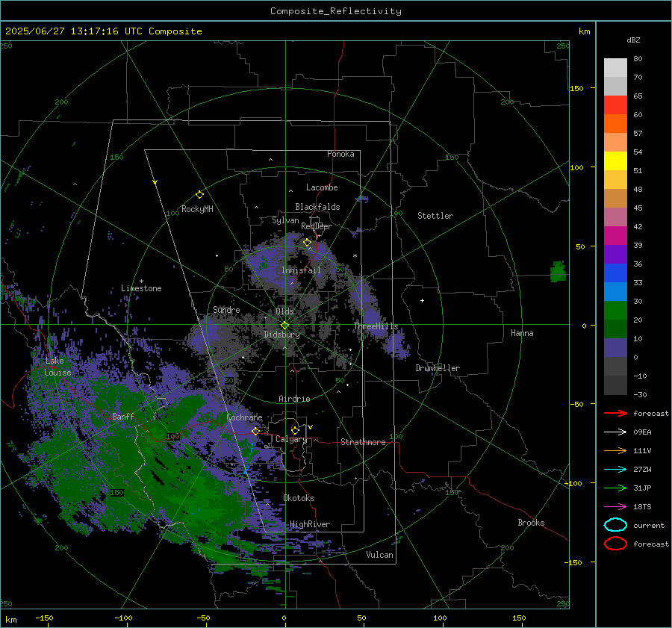Viewport: 672px width, 628px height.
Task: Click the RedDeer city label
Action: tap(317, 226)
